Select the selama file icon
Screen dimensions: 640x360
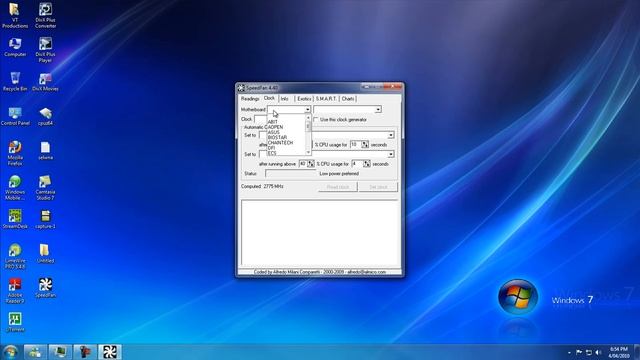[x=45, y=151]
